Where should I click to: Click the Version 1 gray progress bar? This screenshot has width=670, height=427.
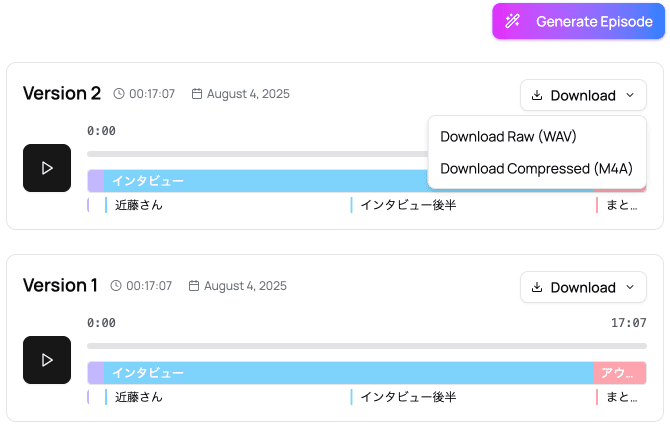click(366, 346)
